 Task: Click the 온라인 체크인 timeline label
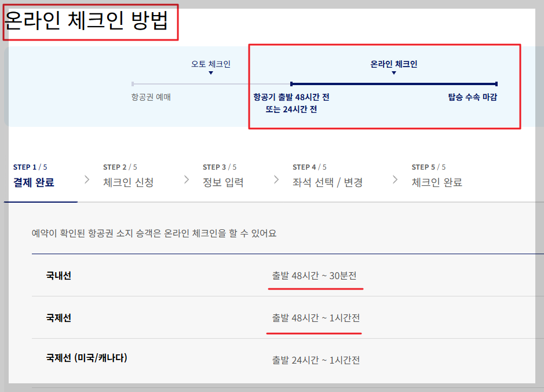click(394, 64)
